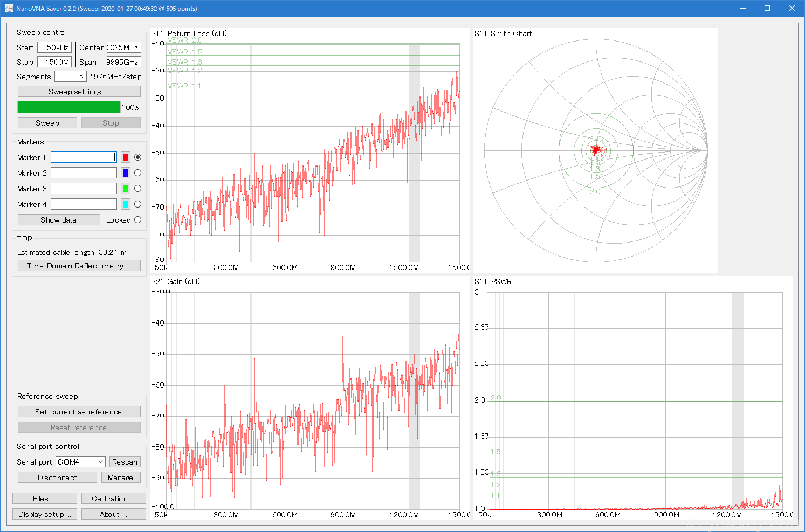The height and width of the screenshot is (532, 805).
Task: Click the red Marker 1 color swatch
Action: pyautogui.click(x=125, y=157)
